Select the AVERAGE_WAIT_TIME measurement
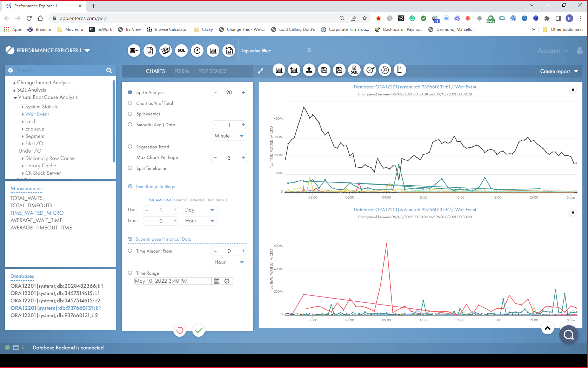Viewport: 588px width, 368px height. pos(36,220)
